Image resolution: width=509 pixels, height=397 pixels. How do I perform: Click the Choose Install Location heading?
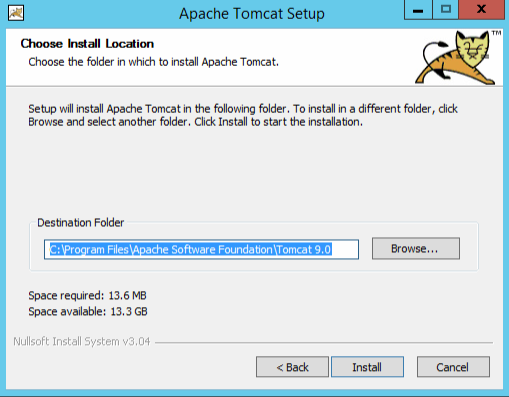(x=87, y=44)
